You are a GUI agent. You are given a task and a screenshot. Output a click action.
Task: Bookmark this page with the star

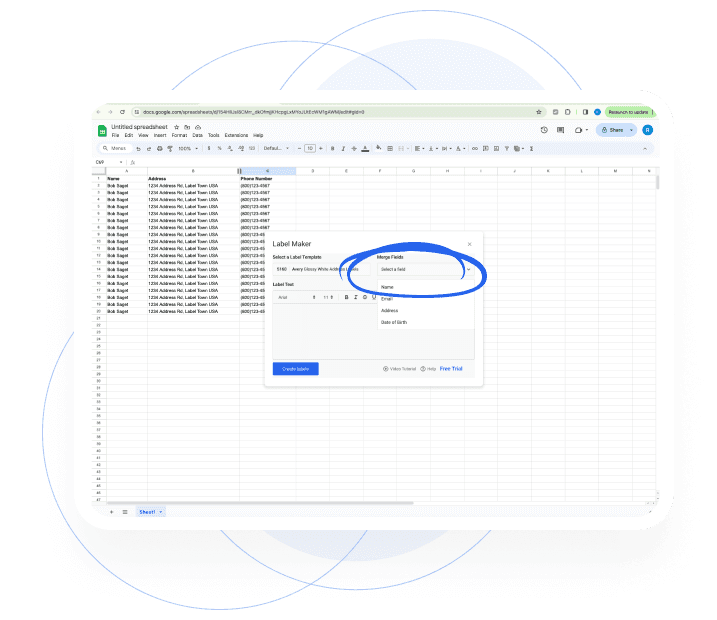coord(539,112)
